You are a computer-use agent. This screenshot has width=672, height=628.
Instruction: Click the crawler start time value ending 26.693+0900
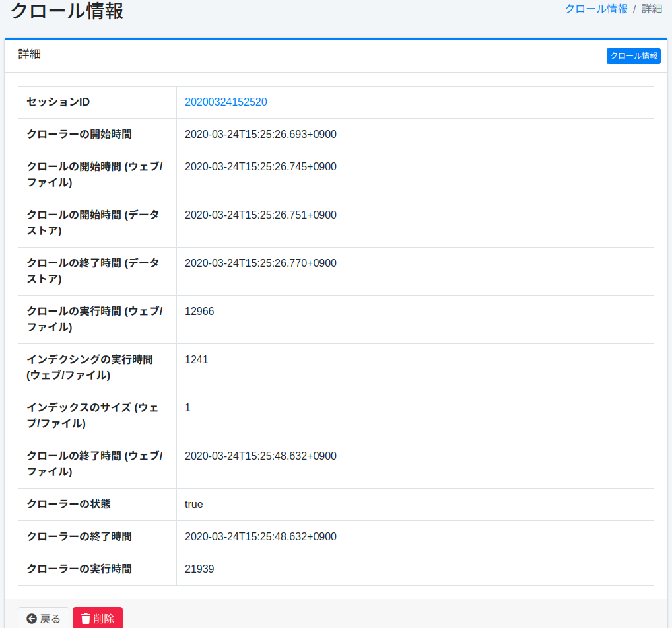point(260,134)
